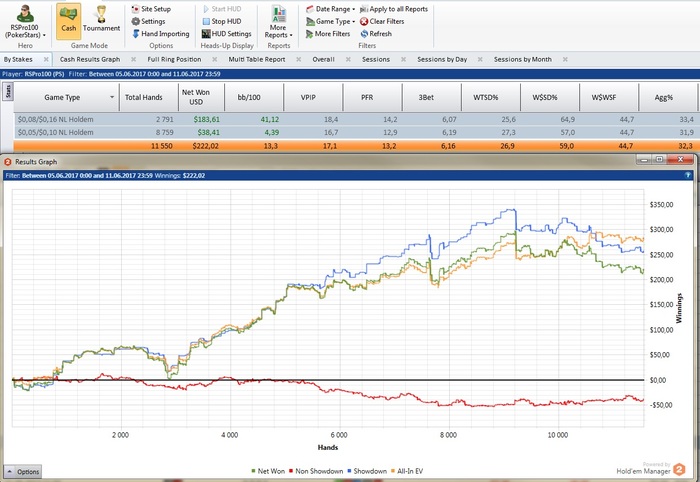The width and height of the screenshot is (700, 482).
Task: Click the Stop HUD button
Action: (221, 21)
